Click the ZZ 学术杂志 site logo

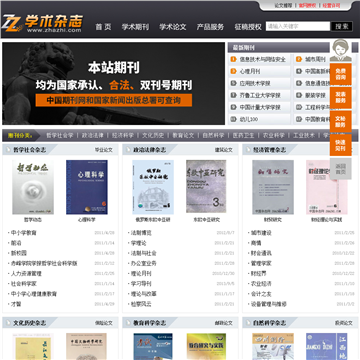(x=42, y=23)
